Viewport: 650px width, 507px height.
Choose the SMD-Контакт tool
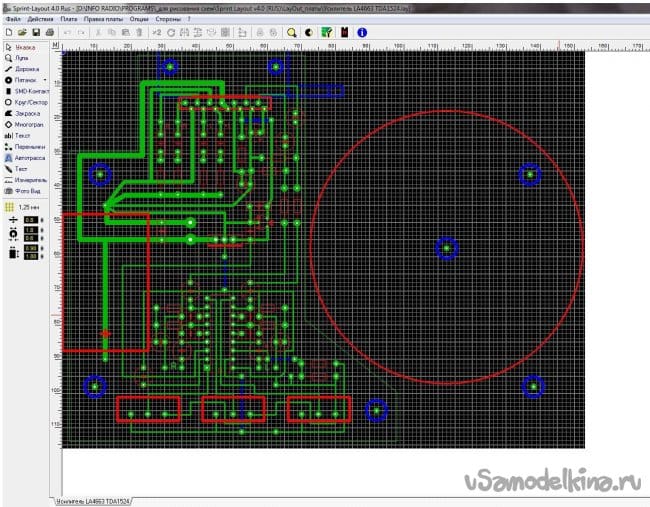[x=29, y=90]
